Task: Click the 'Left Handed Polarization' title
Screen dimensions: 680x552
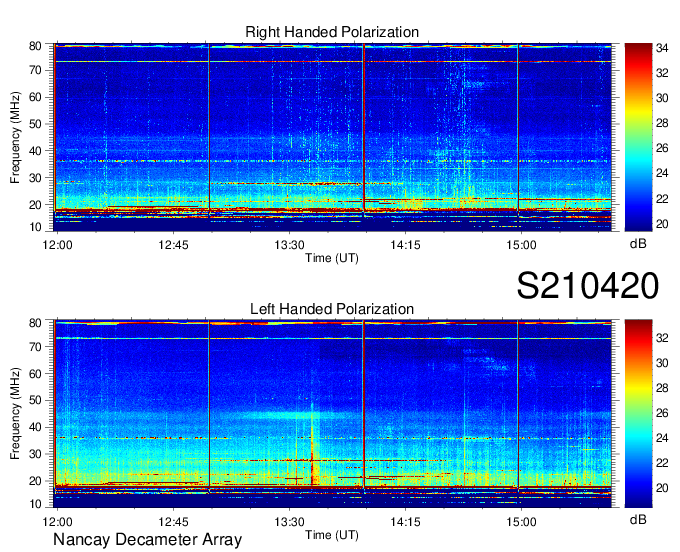Action: (x=332, y=309)
